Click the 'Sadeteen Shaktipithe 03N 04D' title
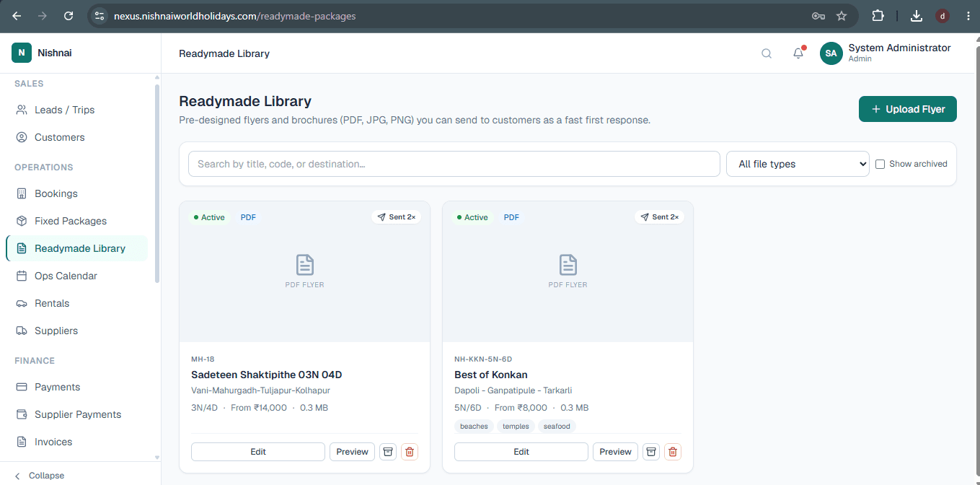This screenshot has width=980, height=485. tap(266, 375)
